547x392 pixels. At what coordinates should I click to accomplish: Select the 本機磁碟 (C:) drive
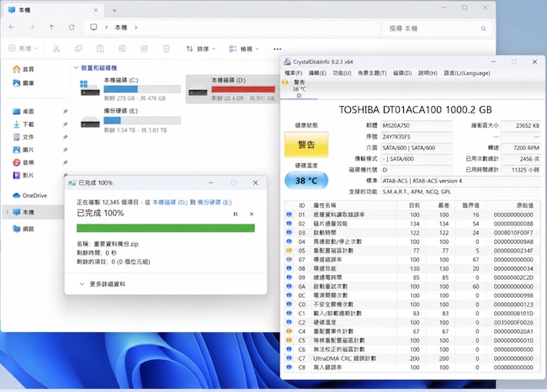[x=130, y=89]
